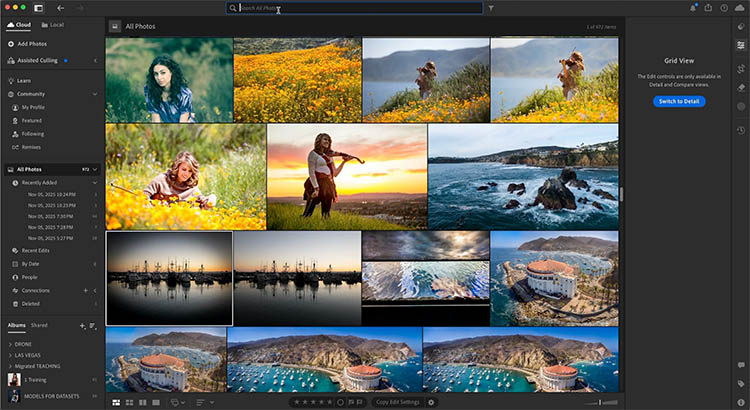Screen dimensions: 750x410
Task: Open notifications bell icon
Action: tap(693, 8)
